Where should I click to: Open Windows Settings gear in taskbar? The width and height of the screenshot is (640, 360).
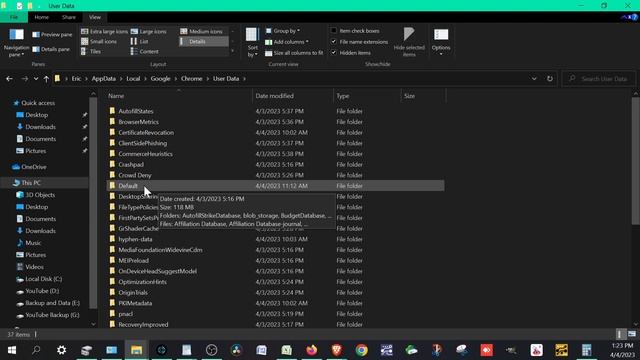pyautogui.click(x=62, y=350)
